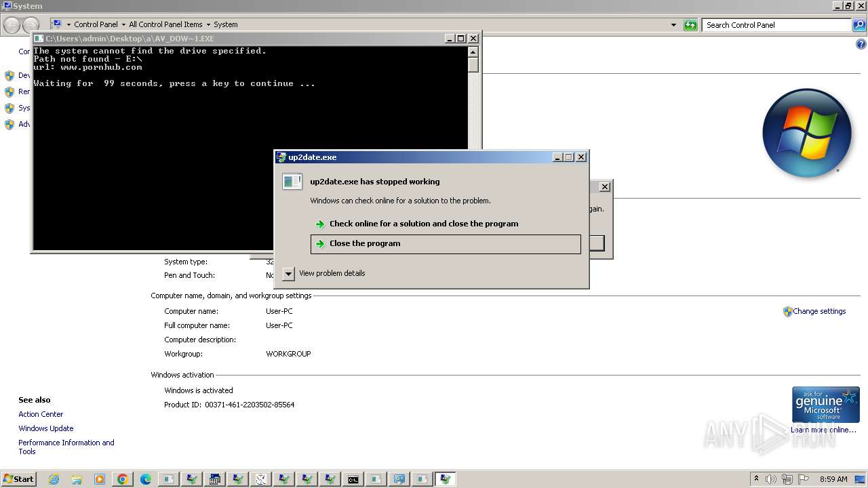Open the Action Center link

tap(41, 415)
